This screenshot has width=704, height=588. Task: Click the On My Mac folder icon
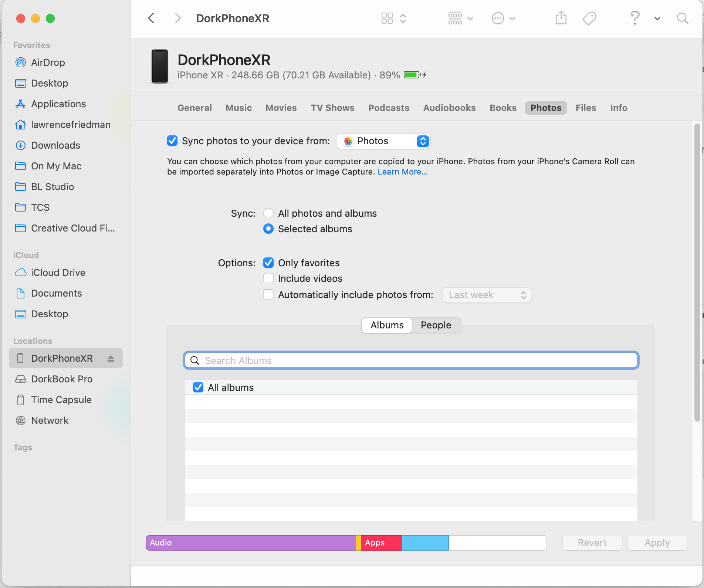point(21,166)
